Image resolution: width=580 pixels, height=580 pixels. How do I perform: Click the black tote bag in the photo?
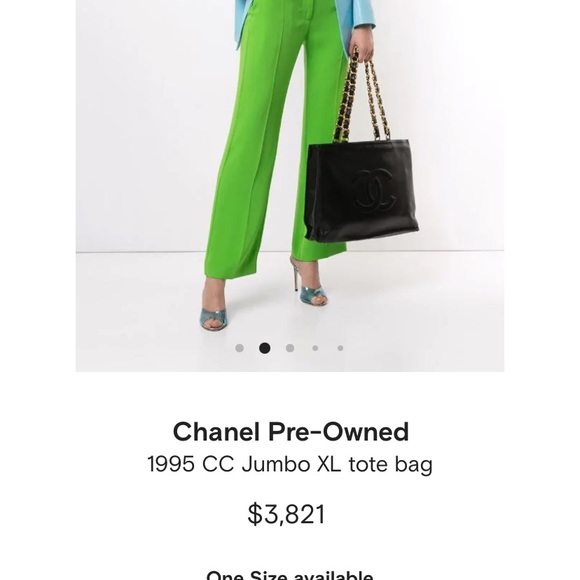(x=361, y=190)
